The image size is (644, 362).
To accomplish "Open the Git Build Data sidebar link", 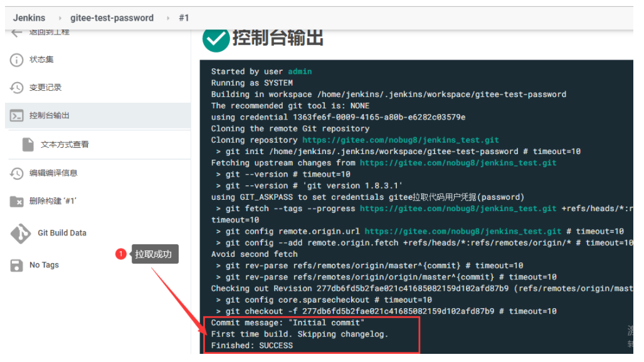I will click(x=62, y=233).
